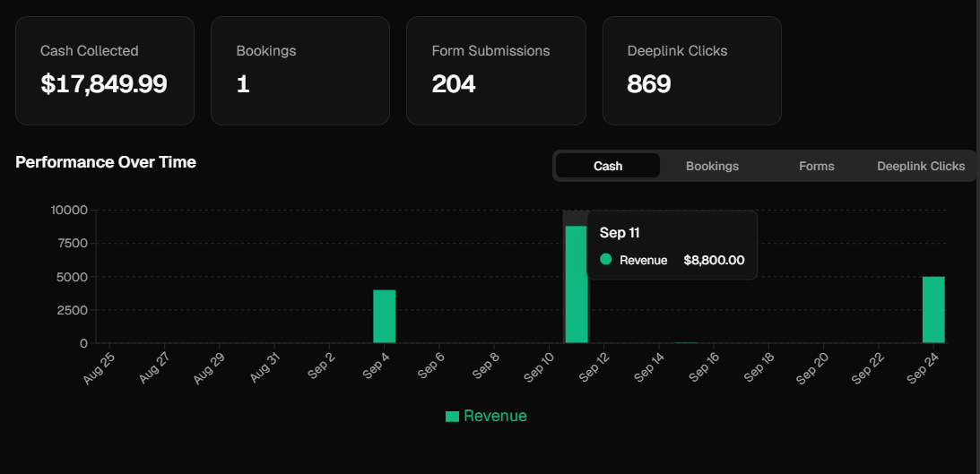Click the Sep 12 axis label
This screenshot has height=474, width=980.
593,367
